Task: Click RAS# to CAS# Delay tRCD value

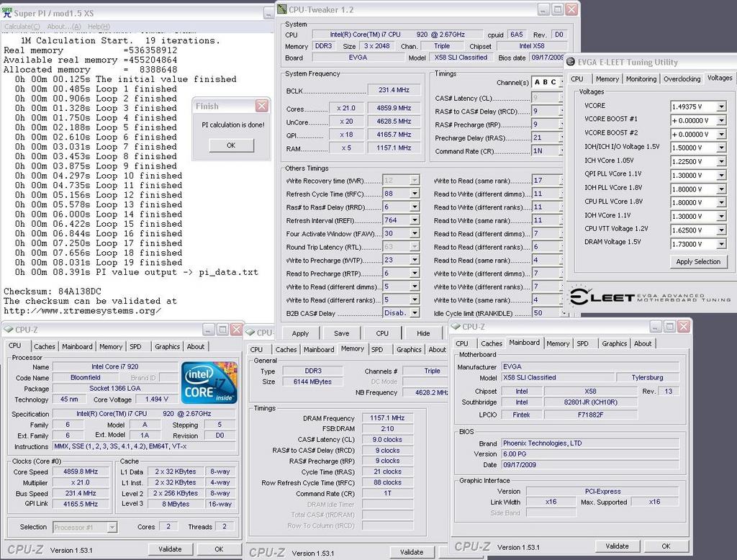Action: [x=547, y=112]
